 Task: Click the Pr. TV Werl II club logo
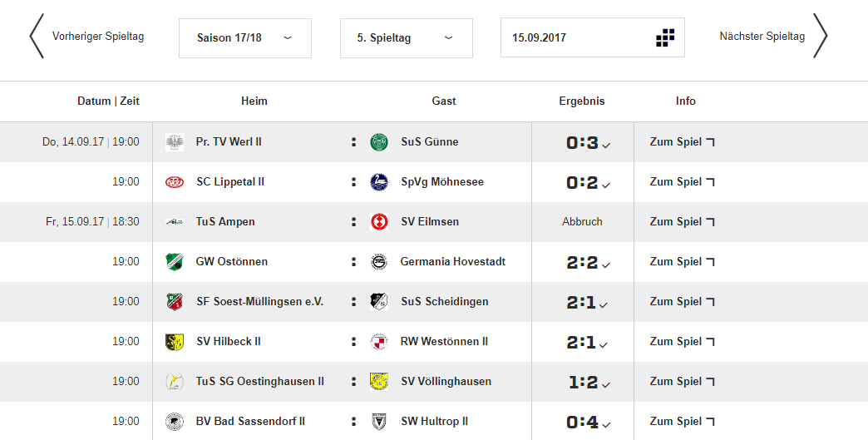[x=175, y=142]
